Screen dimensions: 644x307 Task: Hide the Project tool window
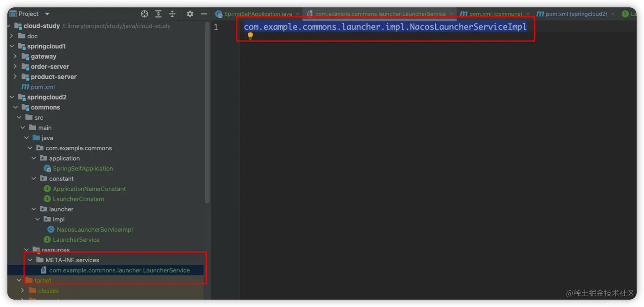coord(204,14)
